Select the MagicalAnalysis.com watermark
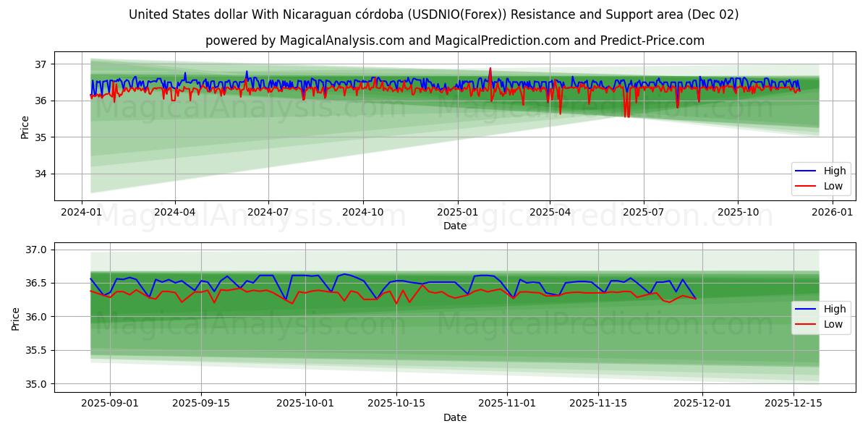Image resolution: width=868 pixels, height=434 pixels. point(246,109)
